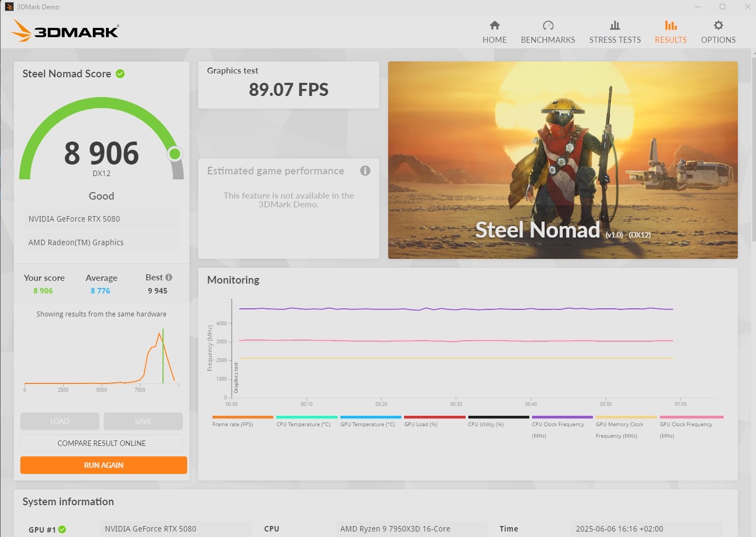Click the STRESS TESTS navigation label

click(x=615, y=40)
